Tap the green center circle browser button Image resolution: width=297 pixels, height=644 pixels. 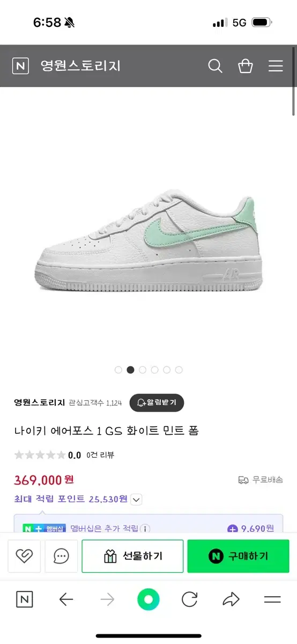tap(148, 599)
